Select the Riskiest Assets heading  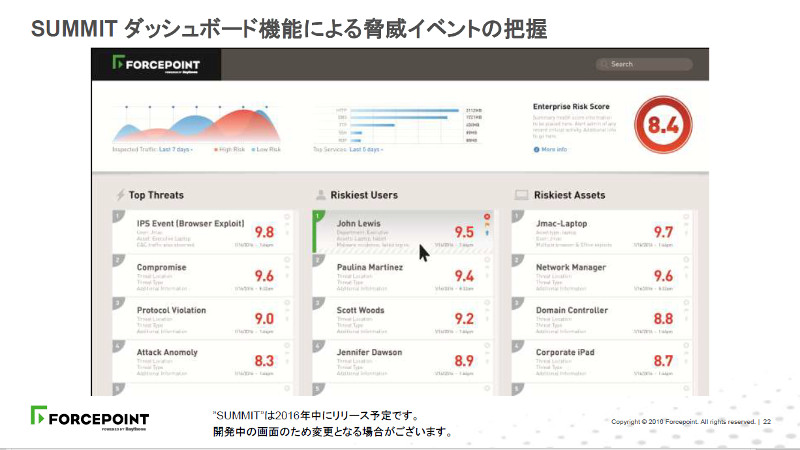point(569,195)
